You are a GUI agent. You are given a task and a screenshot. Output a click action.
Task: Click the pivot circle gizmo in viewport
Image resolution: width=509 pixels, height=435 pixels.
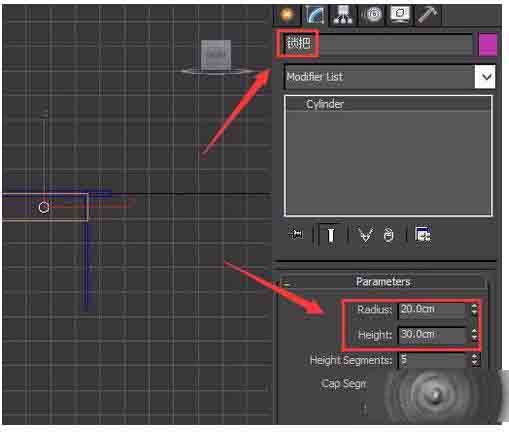(44, 207)
